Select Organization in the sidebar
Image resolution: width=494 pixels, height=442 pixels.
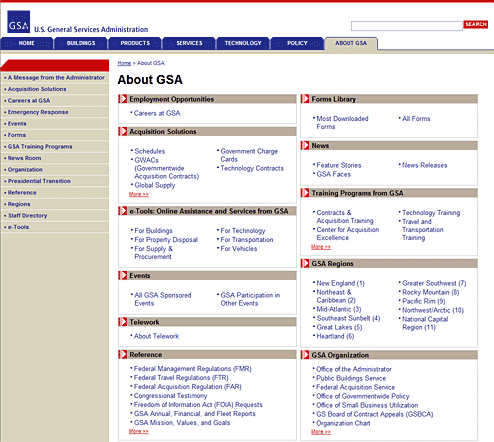pyautogui.click(x=25, y=169)
